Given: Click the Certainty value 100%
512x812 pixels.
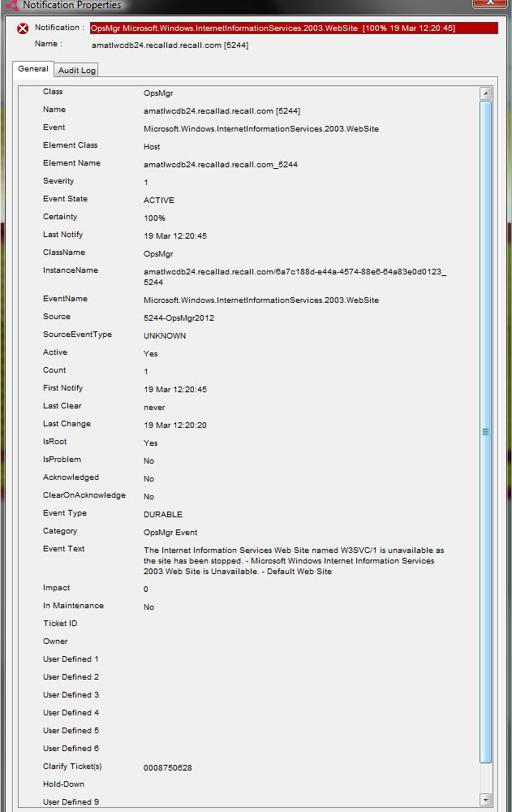Looking at the screenshot, I should click(x=154, y=218).
